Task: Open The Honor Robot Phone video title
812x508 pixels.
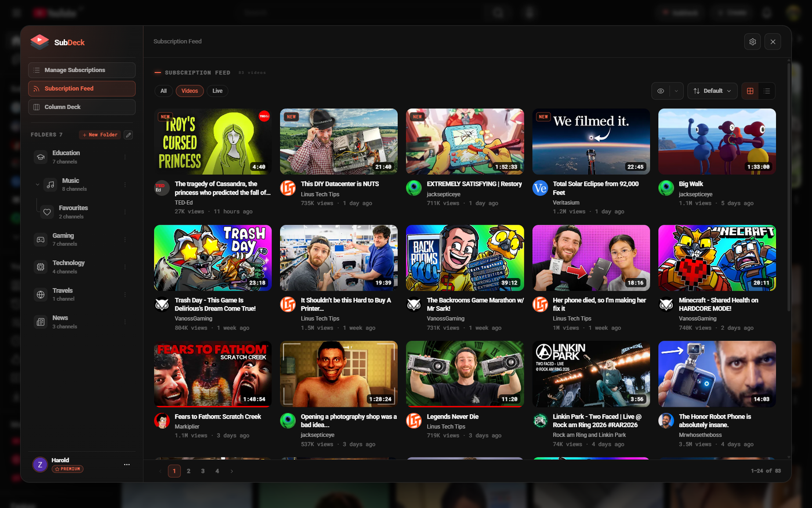Action: [715, 421]
